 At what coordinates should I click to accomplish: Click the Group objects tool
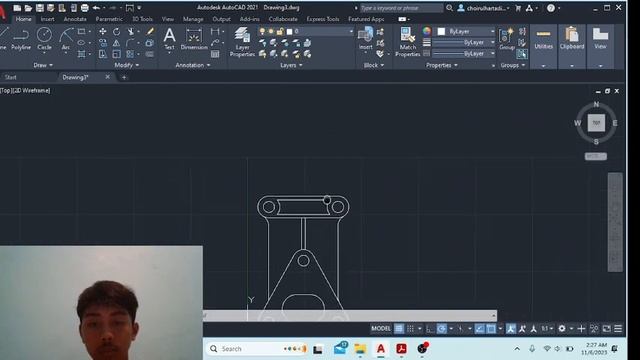[x=507, y=39]
